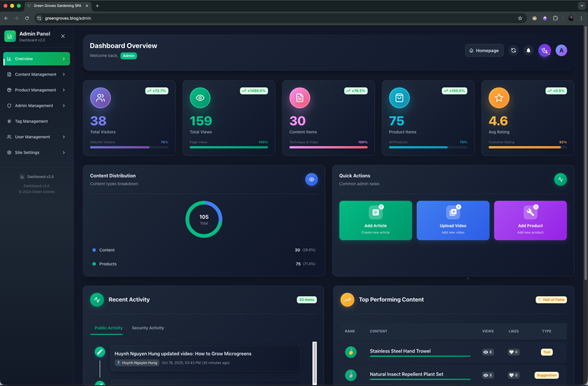Click the Add Article quick action

pos(375,221)
